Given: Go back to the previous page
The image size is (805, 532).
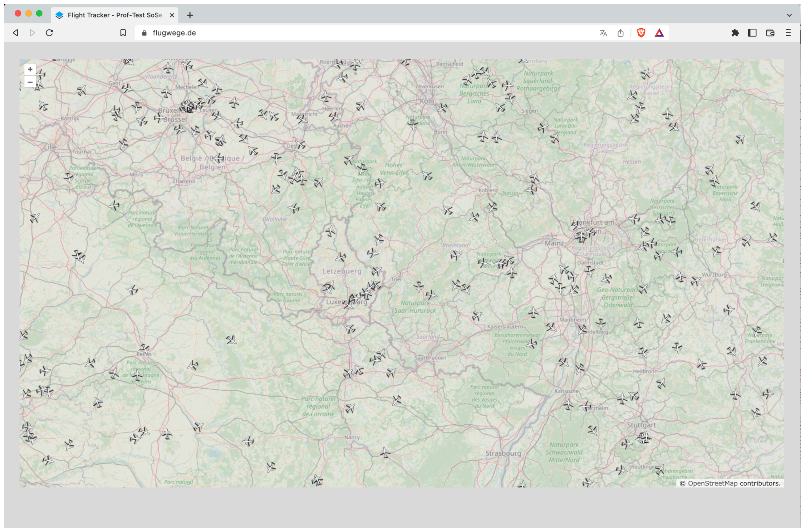Looking at the screenshot, I should pyautogui.click(x=16, y=33).
